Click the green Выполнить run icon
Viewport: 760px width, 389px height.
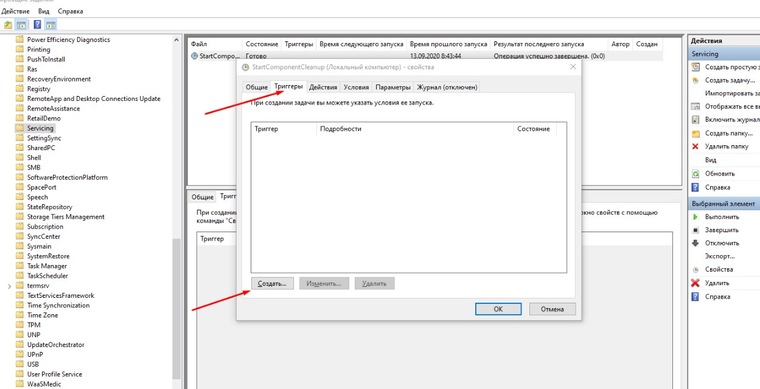tap(696, 217)
